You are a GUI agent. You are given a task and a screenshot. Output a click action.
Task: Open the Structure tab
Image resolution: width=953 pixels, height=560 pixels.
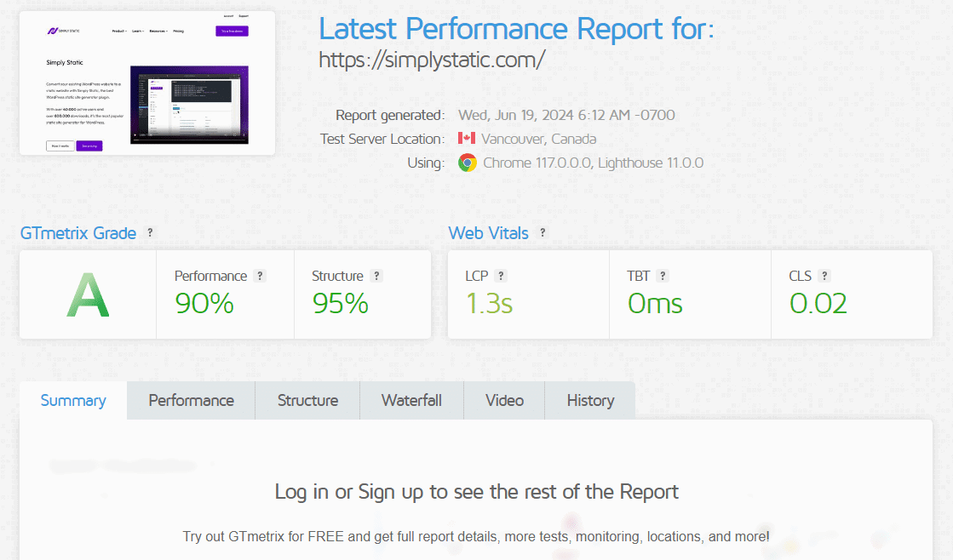tap(307, 400)
